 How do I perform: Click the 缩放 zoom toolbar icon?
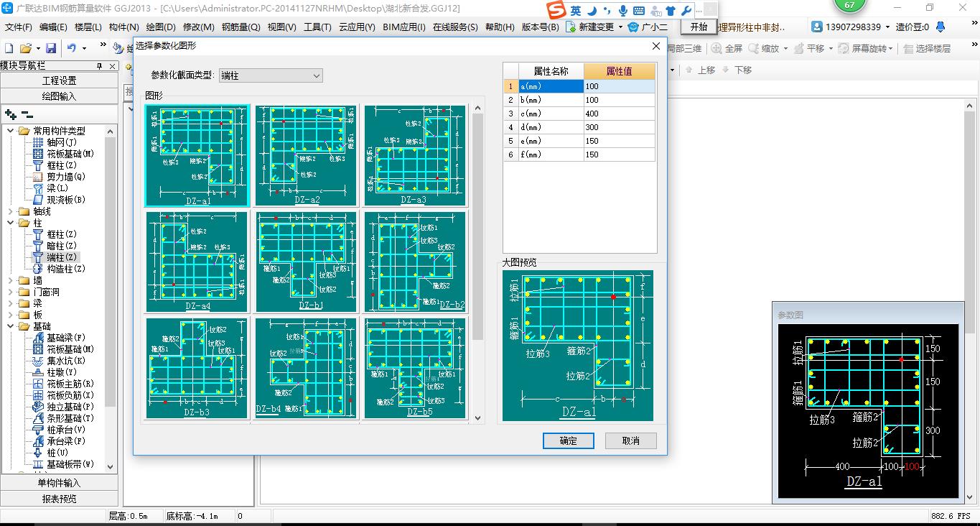(x=764, y=48)
